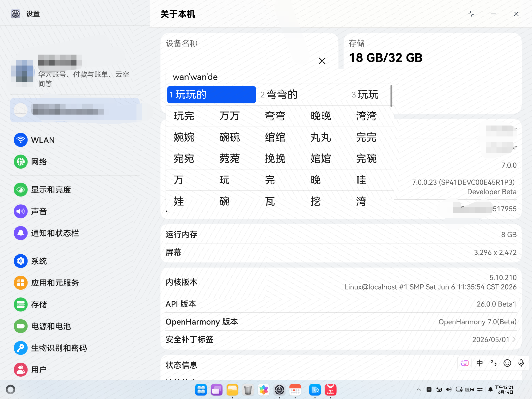This screenshot has height=399, width=532.
Task: Open the emoji panel in IME bar
Action: coord(507,363)
